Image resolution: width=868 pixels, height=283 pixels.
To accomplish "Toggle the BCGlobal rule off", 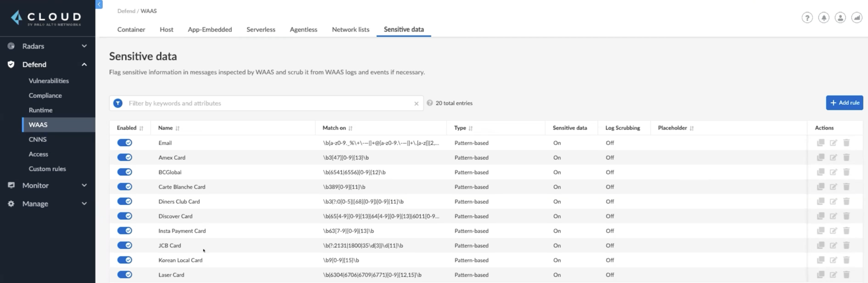I will tap(125, 172).
